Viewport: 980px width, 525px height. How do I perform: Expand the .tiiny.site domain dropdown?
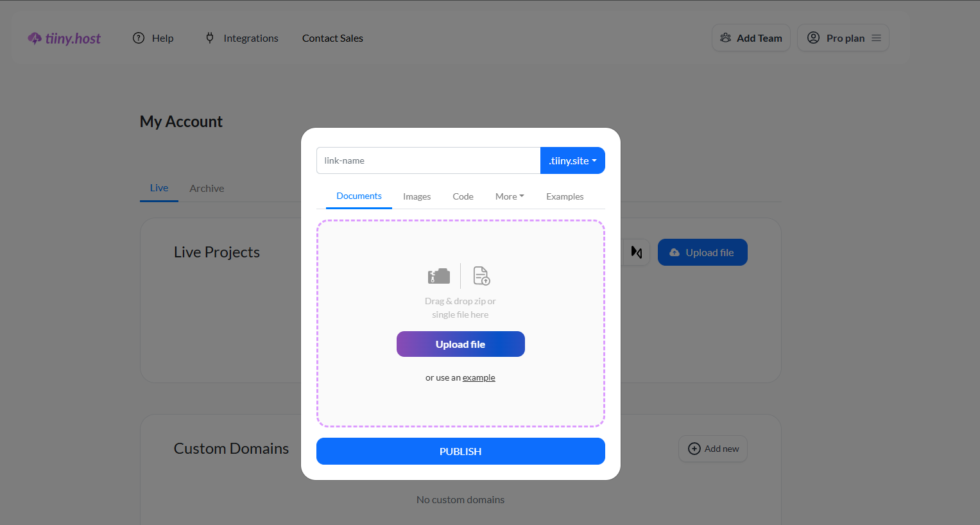point(572,160)
